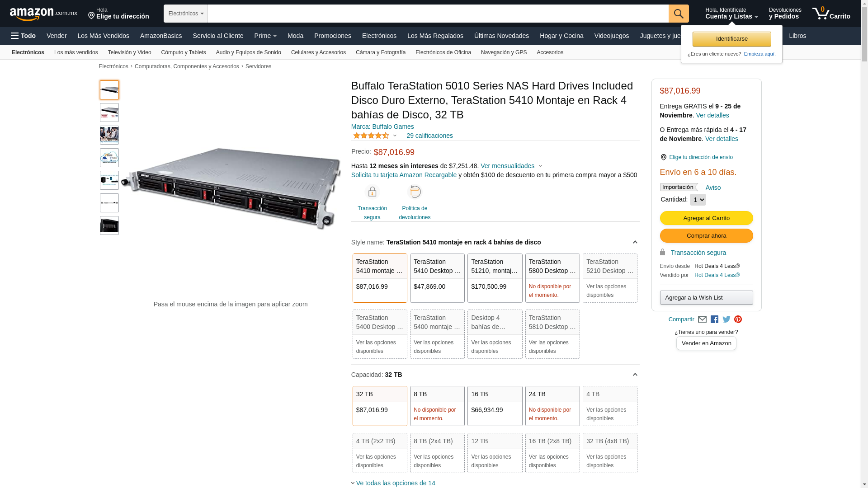
Task: Share product via Facebook icon
Action: pyautogui.click(x=714, y=319)
